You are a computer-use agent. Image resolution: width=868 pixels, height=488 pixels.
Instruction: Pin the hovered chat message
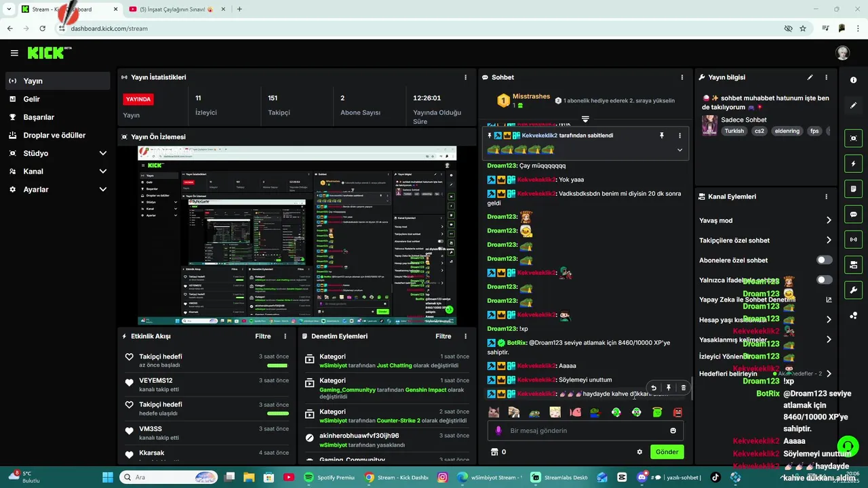(668, 388)
